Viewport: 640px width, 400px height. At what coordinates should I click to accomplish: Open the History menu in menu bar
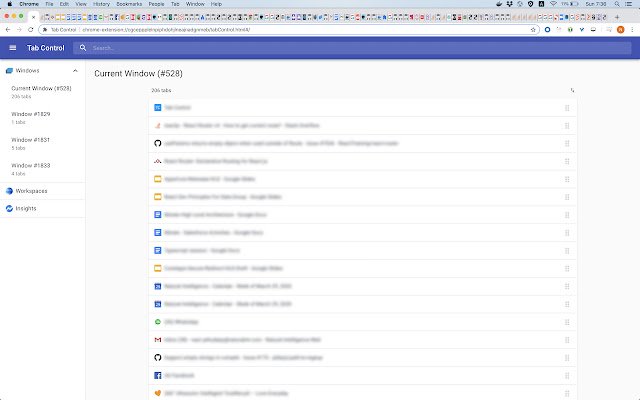(x=101, y=4)
